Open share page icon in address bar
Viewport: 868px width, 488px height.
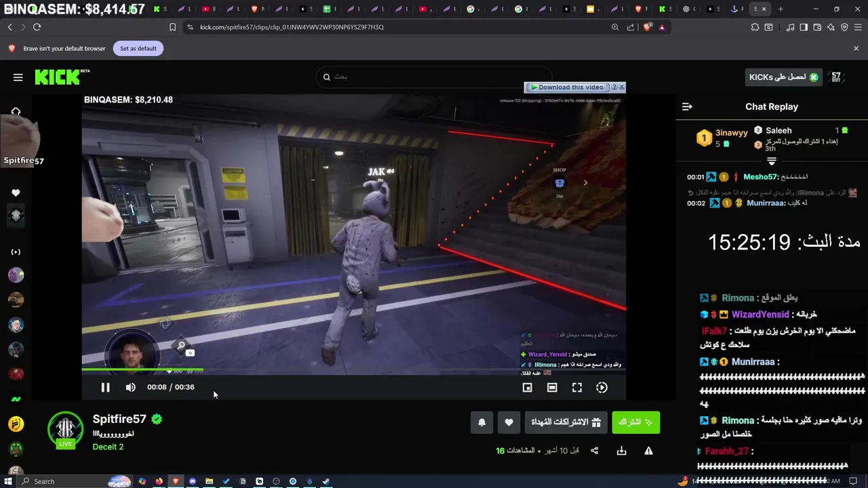(x=631, y=27)
